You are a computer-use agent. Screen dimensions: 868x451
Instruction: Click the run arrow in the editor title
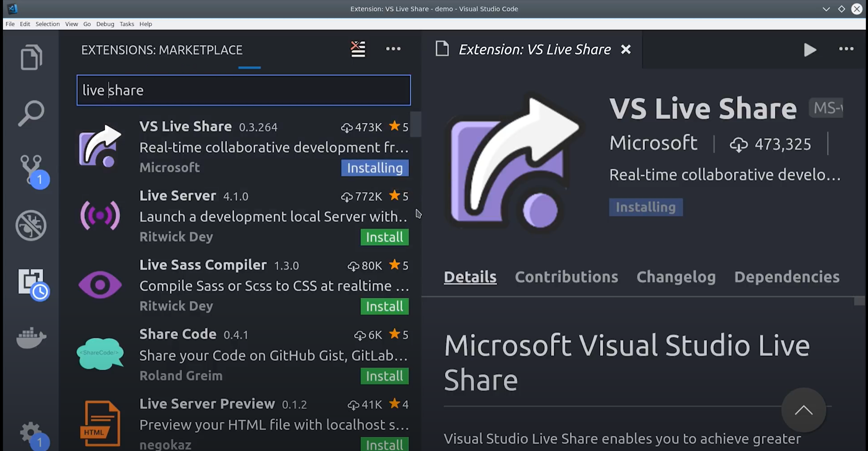click(810, 50)
